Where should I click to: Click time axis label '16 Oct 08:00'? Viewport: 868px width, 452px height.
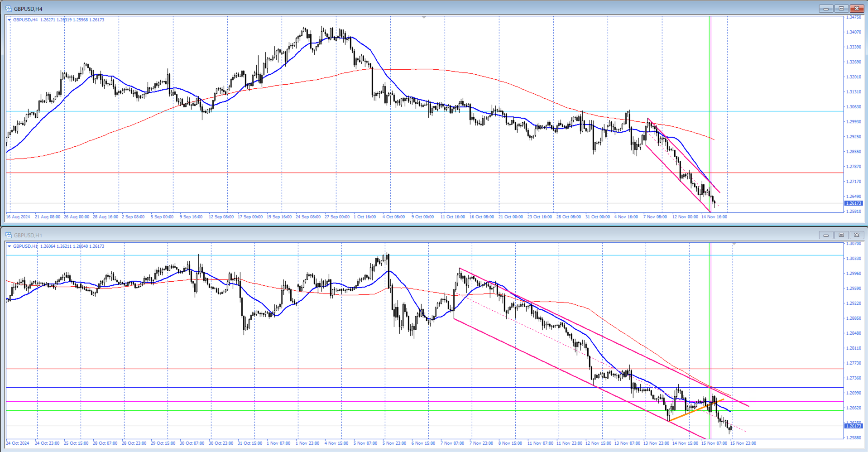[482, 217]
